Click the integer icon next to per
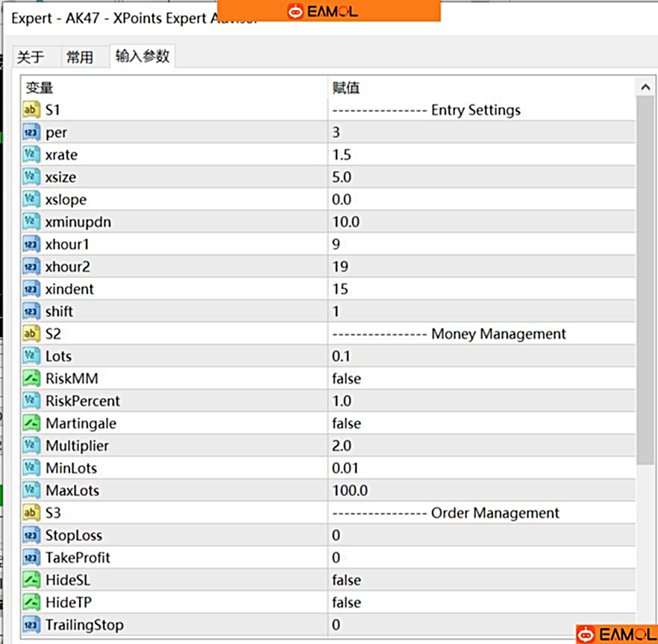The width and height of the screenshot is (658, 644). 31,133
